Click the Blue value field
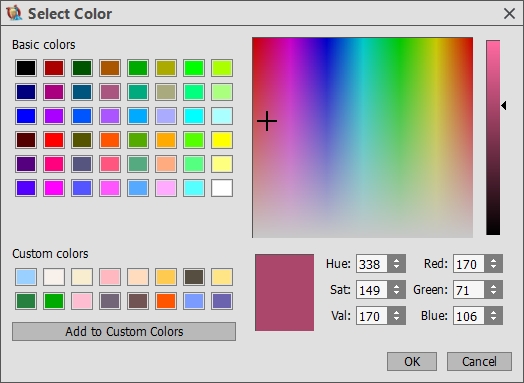The height and width of the screenshot is (383, 524). 469,315
